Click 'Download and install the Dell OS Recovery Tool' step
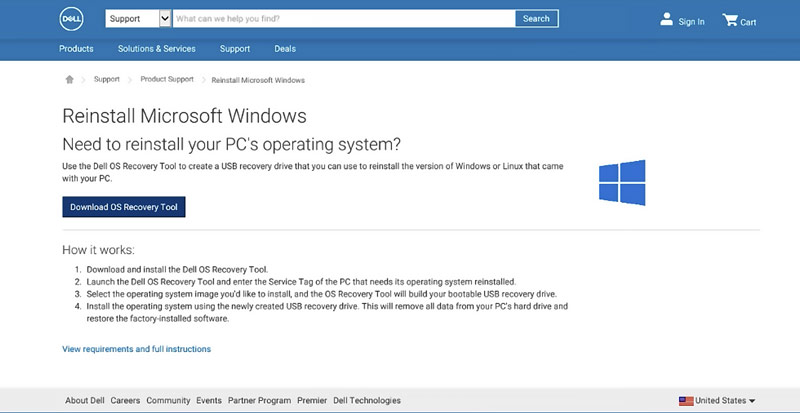The width and height of the screenshot is (800, 413). point(177,270)
